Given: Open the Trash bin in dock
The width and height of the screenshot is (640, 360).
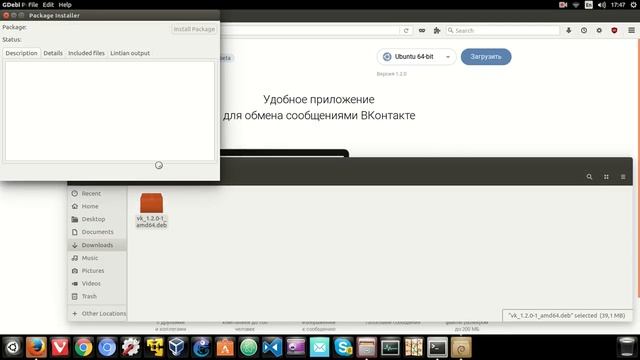Looking at the screenshot, I should [x=627, y=347].
